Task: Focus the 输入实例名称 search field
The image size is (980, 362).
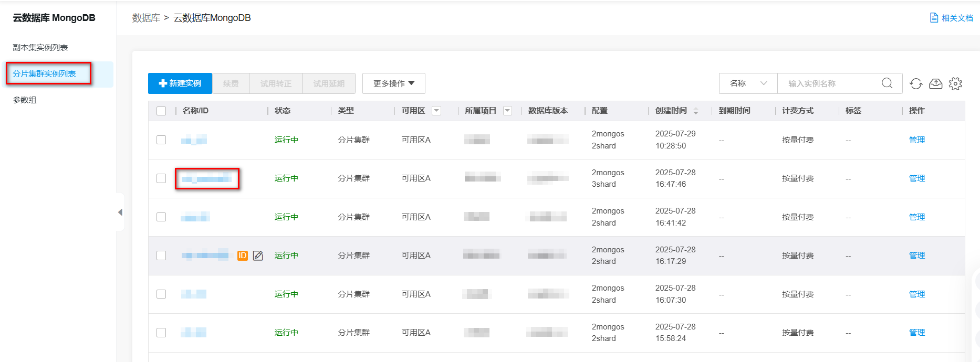Action: [x=830, y=83]
